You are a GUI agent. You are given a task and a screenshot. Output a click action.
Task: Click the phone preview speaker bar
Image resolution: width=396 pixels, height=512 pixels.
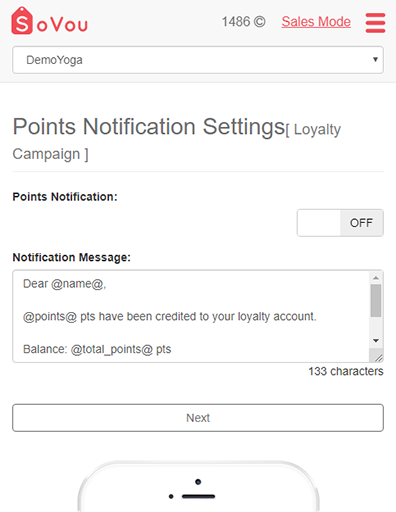198,496
